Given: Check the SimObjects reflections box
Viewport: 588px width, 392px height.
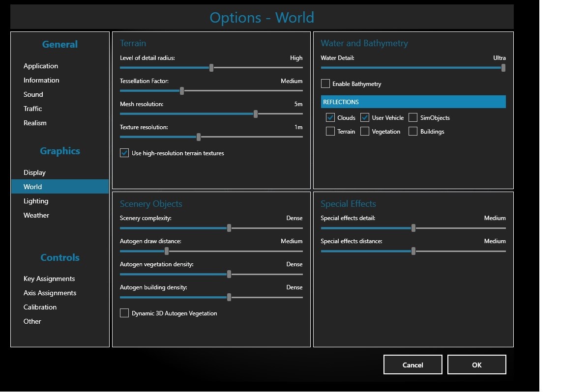Looking at the screenshot, I should 413,118.
